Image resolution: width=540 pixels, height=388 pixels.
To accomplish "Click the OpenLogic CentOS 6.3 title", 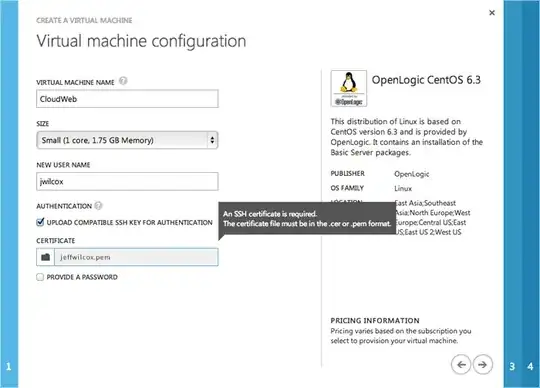I will click(x=426, y=80).
